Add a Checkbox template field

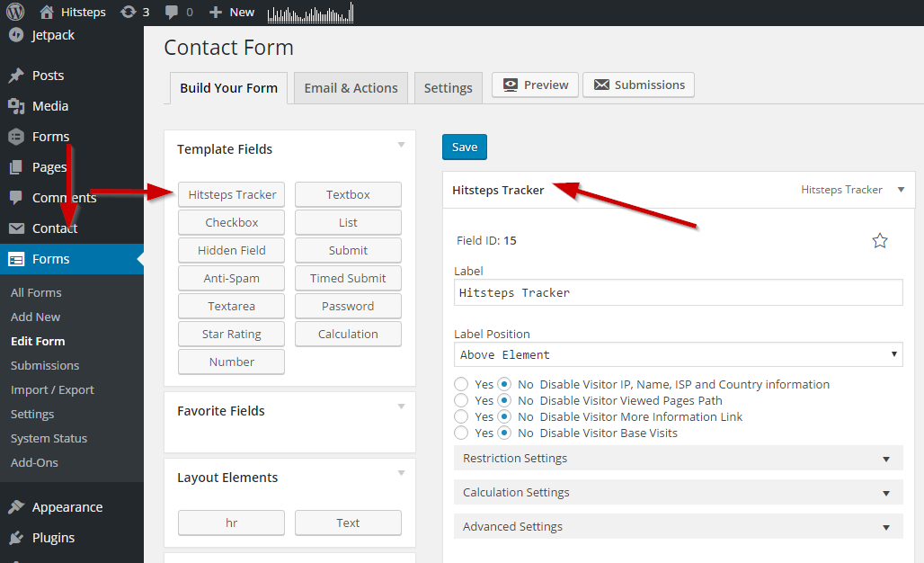click(232, 222)
